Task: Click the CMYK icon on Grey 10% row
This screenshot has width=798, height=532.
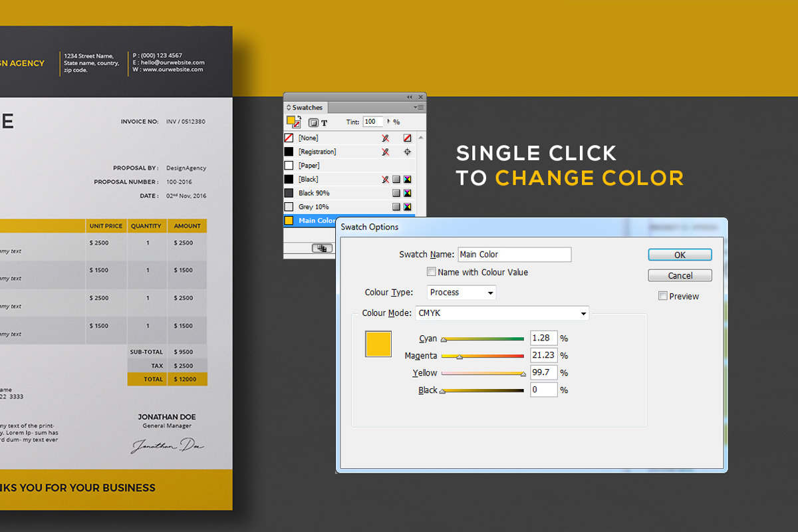Action: pos(407,207)
